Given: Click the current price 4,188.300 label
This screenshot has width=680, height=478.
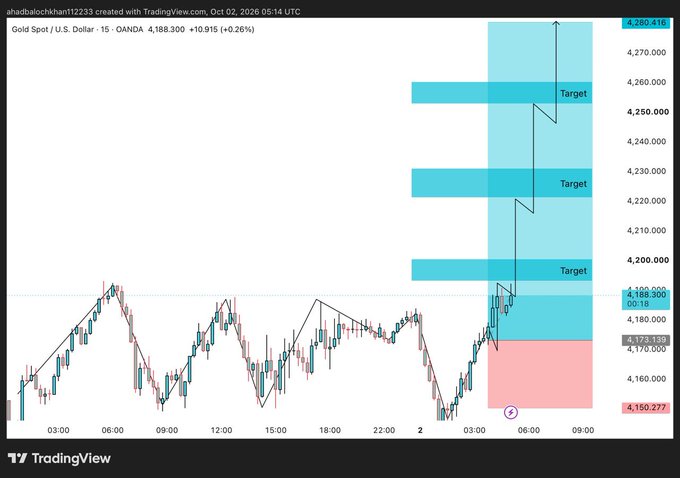Looking at the screenshot, I should [x=646, y=295].
